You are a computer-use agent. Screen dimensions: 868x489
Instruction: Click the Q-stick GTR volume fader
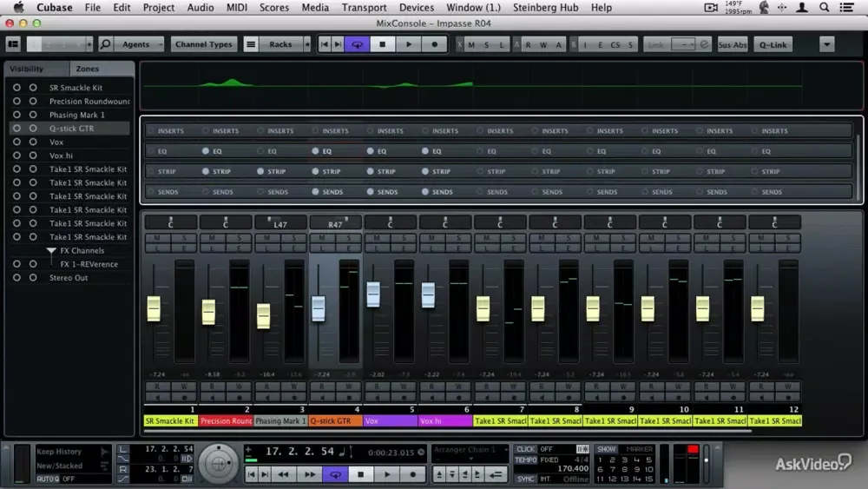pos(319,308)
